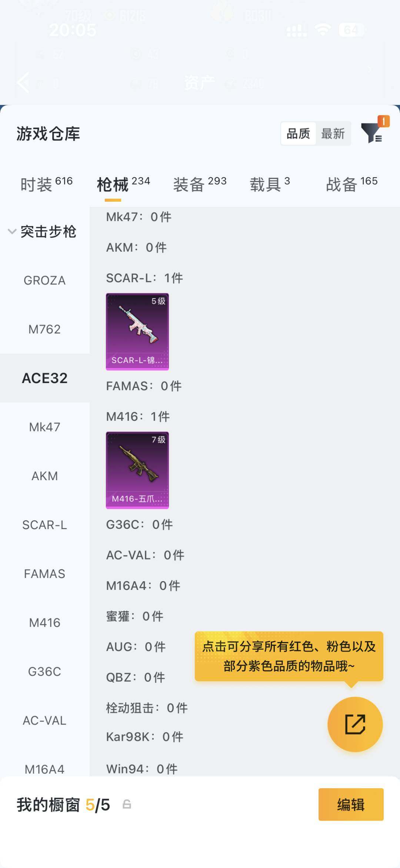400x868 pixels.
Task: Open the 战备 tab
Action: pos(351,184)
